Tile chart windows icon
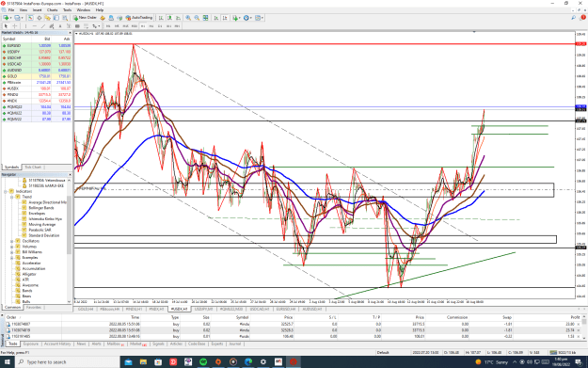588x368 pixels. click(205, 18)
